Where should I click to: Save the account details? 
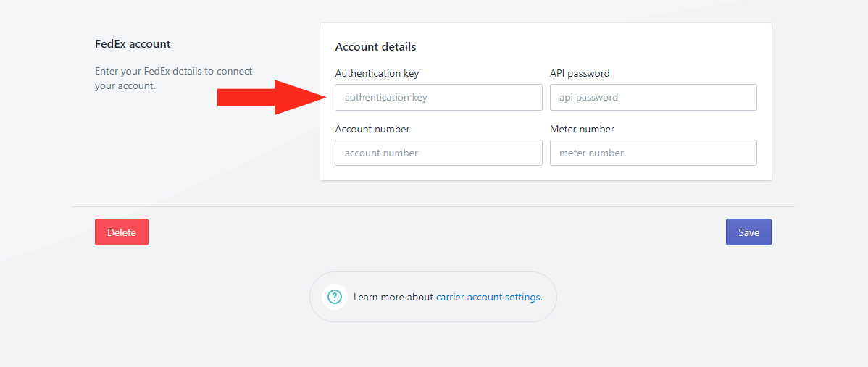(748, 232)
